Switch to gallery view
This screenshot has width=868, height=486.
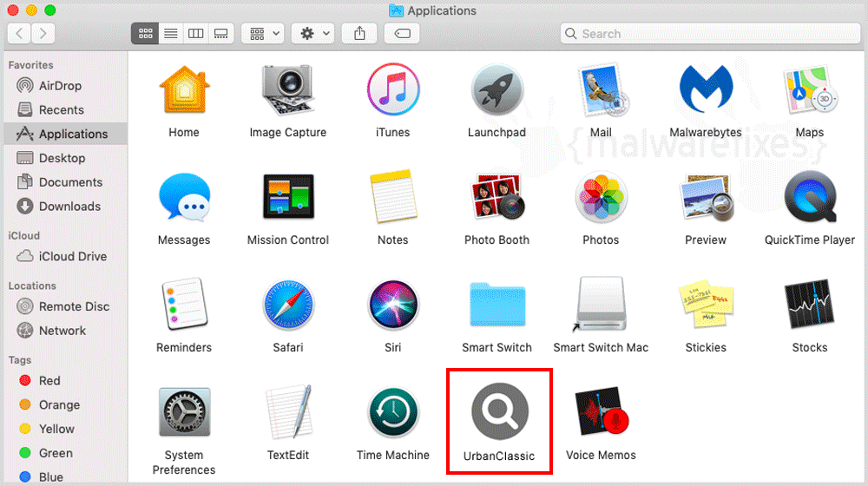click(220, 34)
